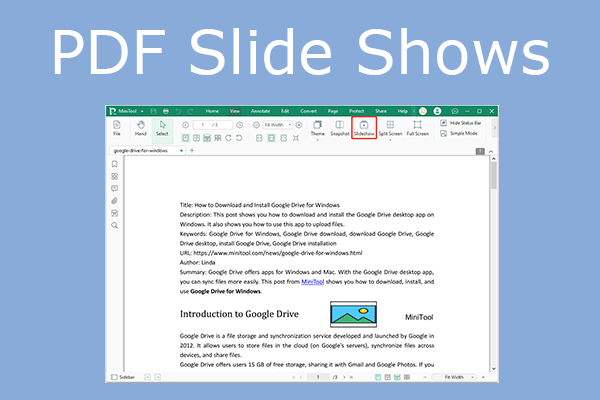Toggle single page view in the status bar
Image resolution: width=600 pixels, height=400 pixels.
pyautogui.click(x=378, y=377)
